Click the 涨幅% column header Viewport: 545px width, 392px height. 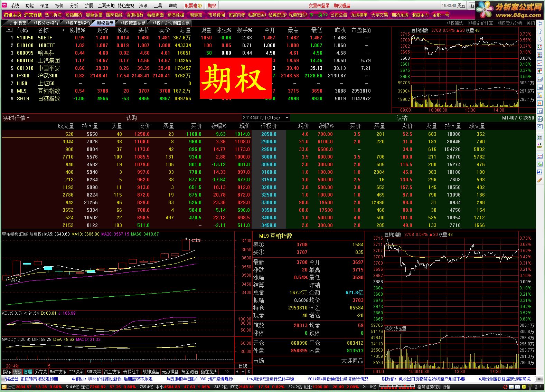tap(77, 30)
